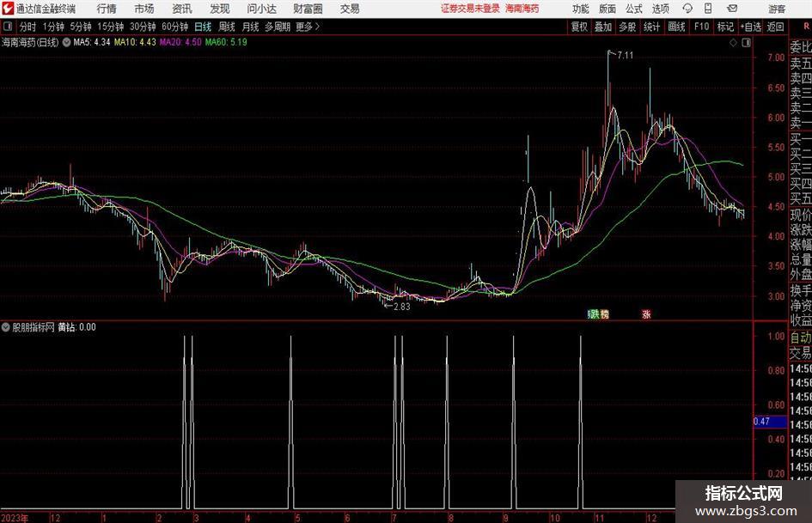Click the red 涨 marker on the chart
812x523 pixels.
click(x=646, y=313)
